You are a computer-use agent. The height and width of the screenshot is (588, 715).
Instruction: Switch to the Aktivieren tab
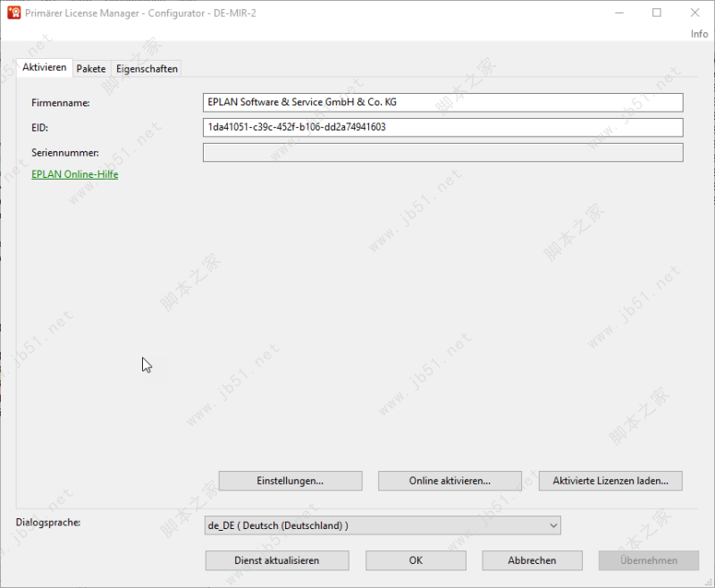(44, 67)
